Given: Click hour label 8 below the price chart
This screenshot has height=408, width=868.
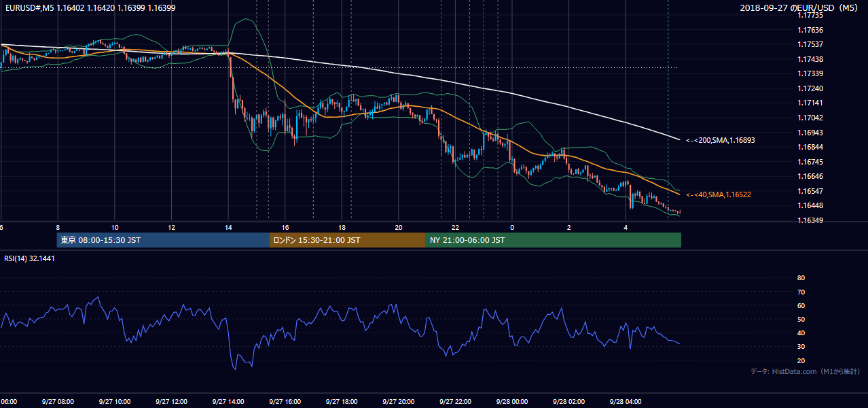Looking at the screenshot, I should pos(58,227).
